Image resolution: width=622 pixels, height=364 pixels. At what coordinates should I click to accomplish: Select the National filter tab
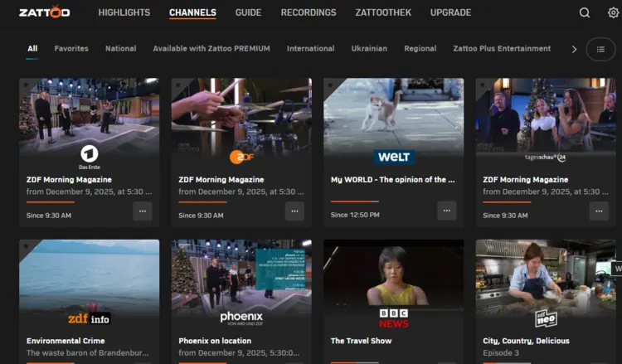pos(120,49)
